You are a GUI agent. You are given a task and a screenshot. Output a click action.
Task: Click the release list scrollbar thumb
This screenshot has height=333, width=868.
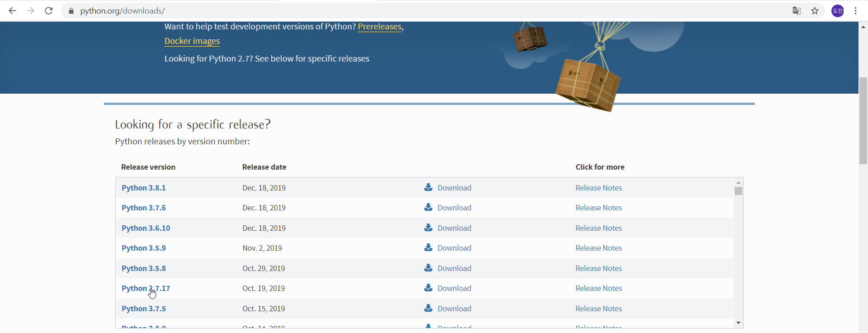tap(738, 191)
